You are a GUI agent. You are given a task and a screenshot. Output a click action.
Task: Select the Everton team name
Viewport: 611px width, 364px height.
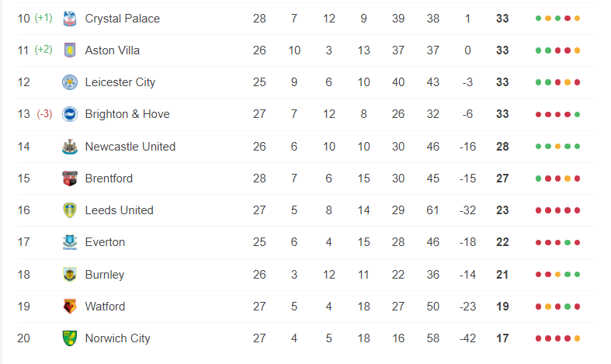(x=105, y=242)
